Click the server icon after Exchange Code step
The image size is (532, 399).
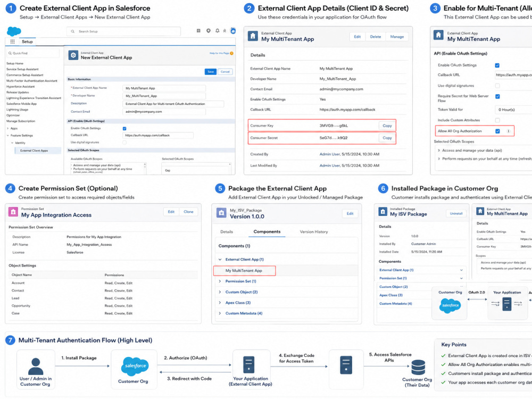(x=346, y=365)
